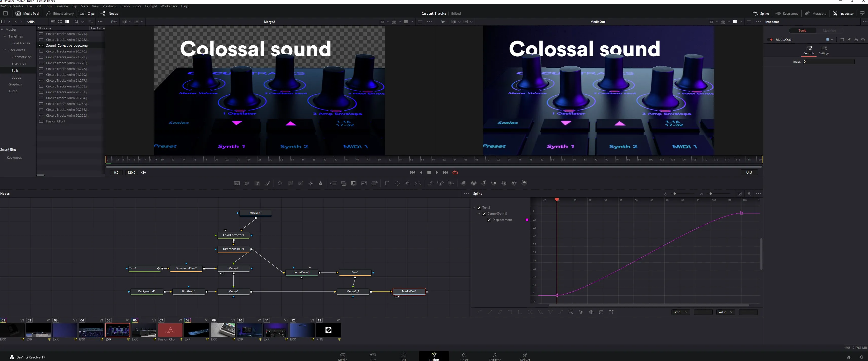Switch media pool to list view
Image resolution: width=868 pixels, height=361 pixels.
(x=67, y=22)
